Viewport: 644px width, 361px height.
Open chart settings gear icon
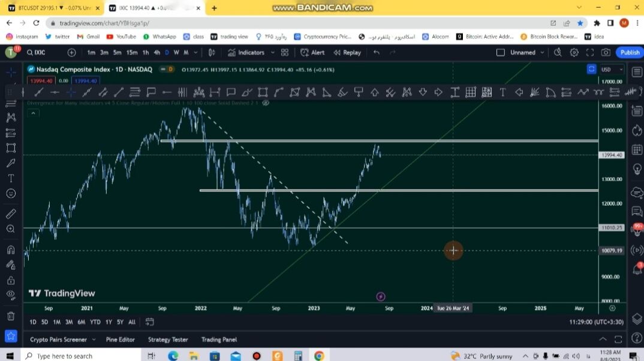click(574, 52)
